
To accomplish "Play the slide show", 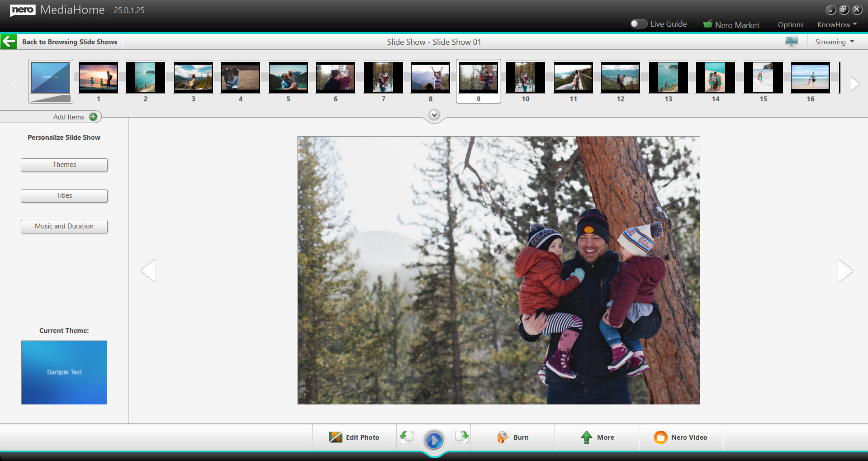I will pos(434,440).
